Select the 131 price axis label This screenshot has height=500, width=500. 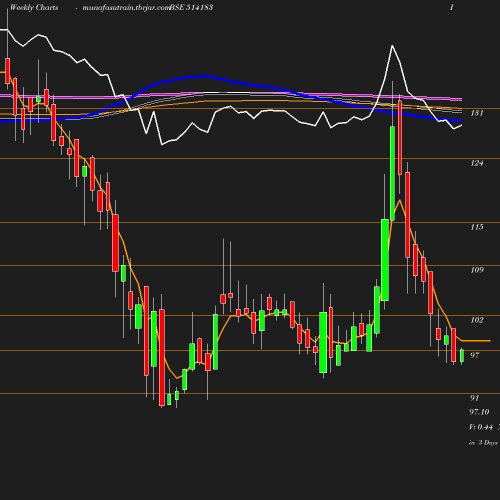(477, 113)
